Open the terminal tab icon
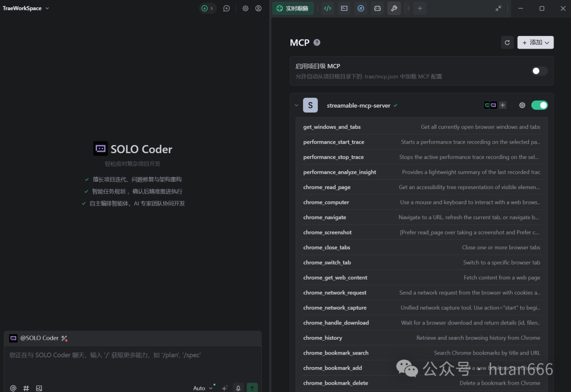 344,8
